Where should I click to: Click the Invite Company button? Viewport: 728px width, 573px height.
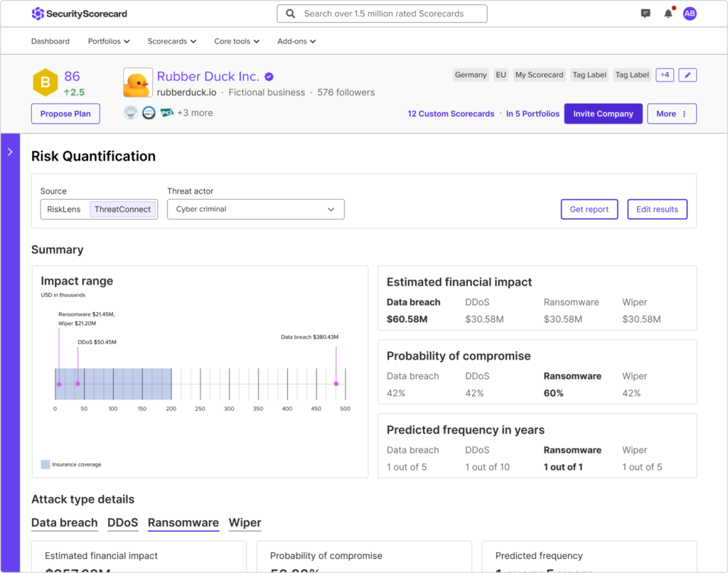coord(603,114)
